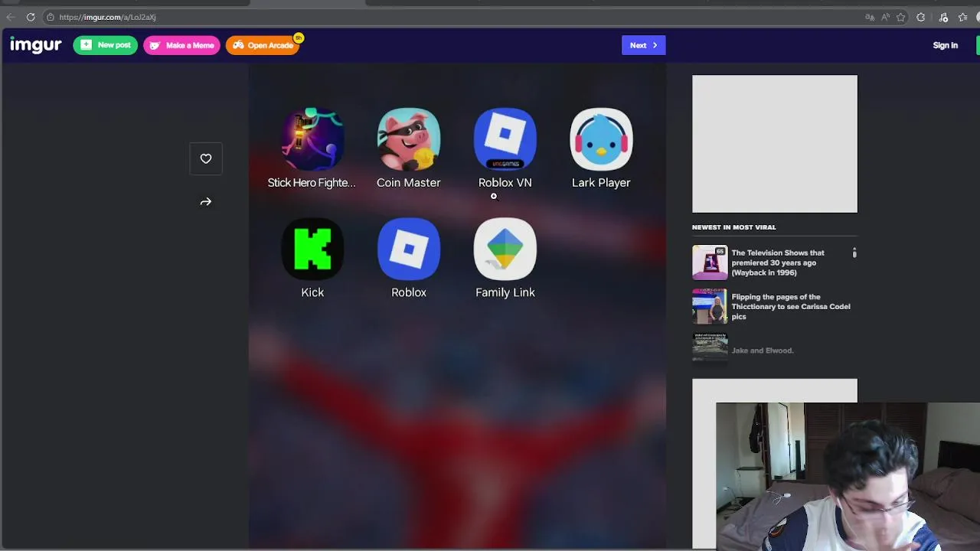Open the browser extensions icon
Image resolution: width=980 pixels, height=551 pixels.
(x=921, y=17)
